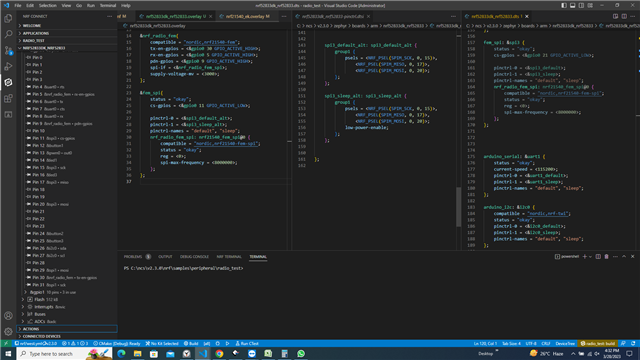The image size is (640, 360).
Task: Click the middle editor vertical scrollbar
Action: pos(458,207)
